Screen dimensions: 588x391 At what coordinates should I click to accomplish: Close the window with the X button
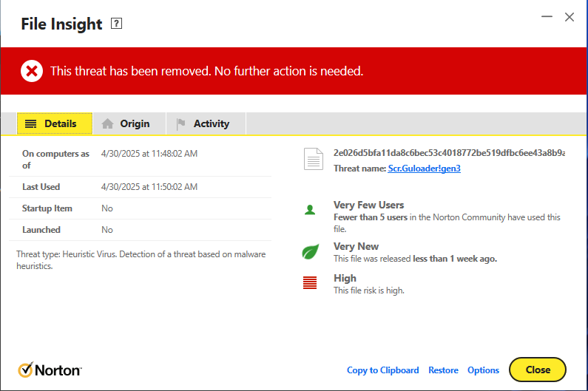click(x=570, y=17)
